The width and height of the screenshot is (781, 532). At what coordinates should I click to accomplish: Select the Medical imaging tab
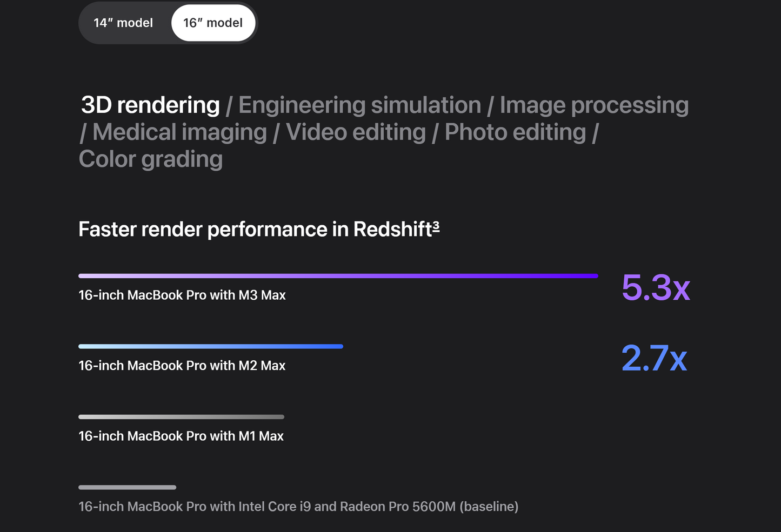tap(179, 132)
